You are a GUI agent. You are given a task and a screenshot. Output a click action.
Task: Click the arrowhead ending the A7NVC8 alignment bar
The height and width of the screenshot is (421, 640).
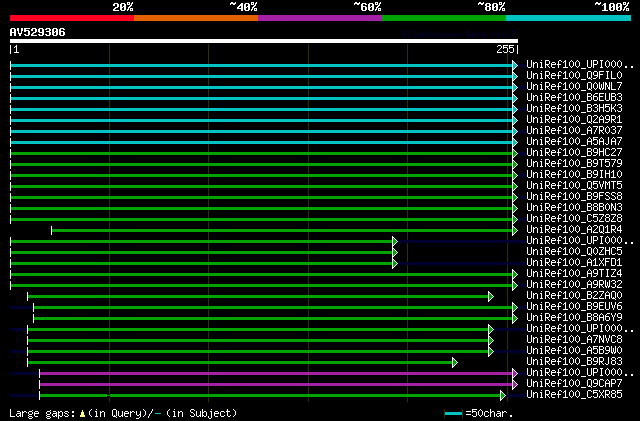490,340
